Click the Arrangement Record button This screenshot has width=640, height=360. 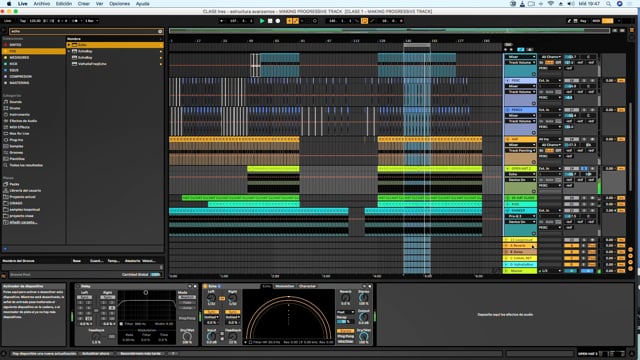278,21
